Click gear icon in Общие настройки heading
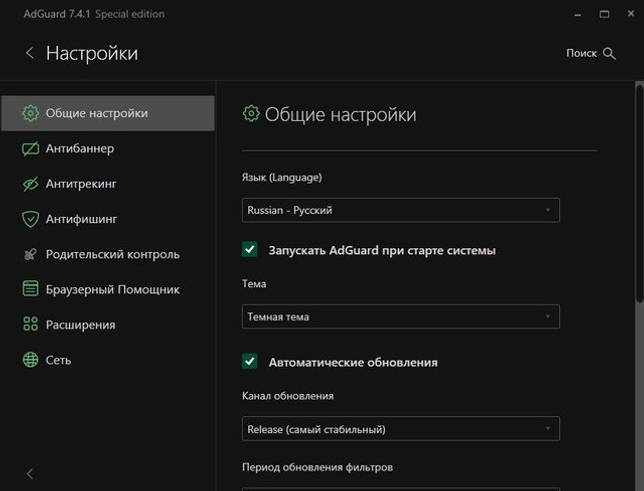 coord(251,113)
